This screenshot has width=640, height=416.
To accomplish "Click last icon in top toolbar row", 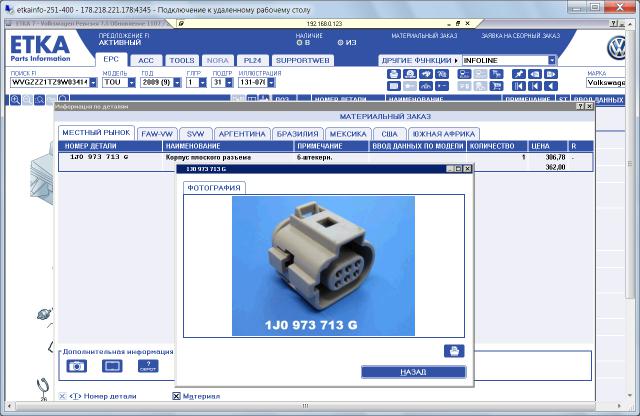I will click(x=551, y=74).
